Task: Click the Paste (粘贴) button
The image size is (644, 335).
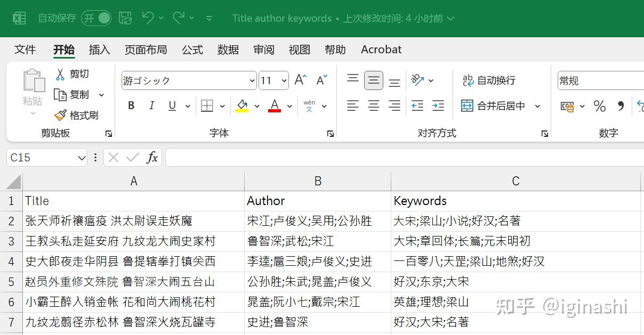Action: tap(33, 85)
